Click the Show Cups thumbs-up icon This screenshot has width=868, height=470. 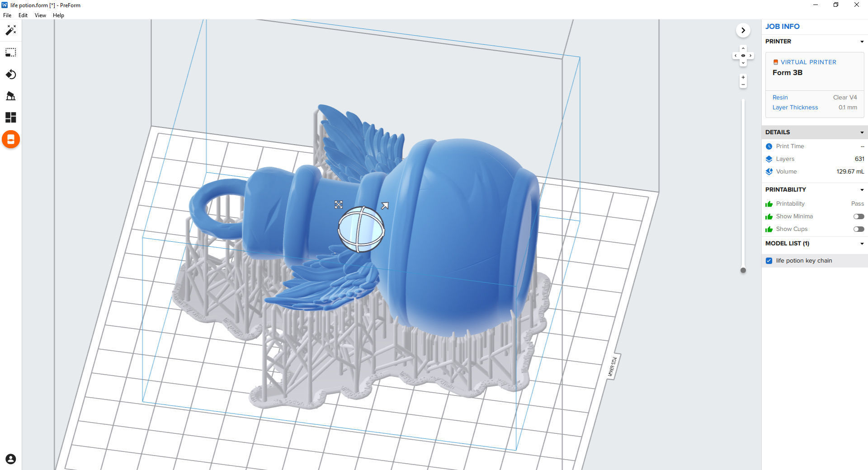(x=769, y=229)
